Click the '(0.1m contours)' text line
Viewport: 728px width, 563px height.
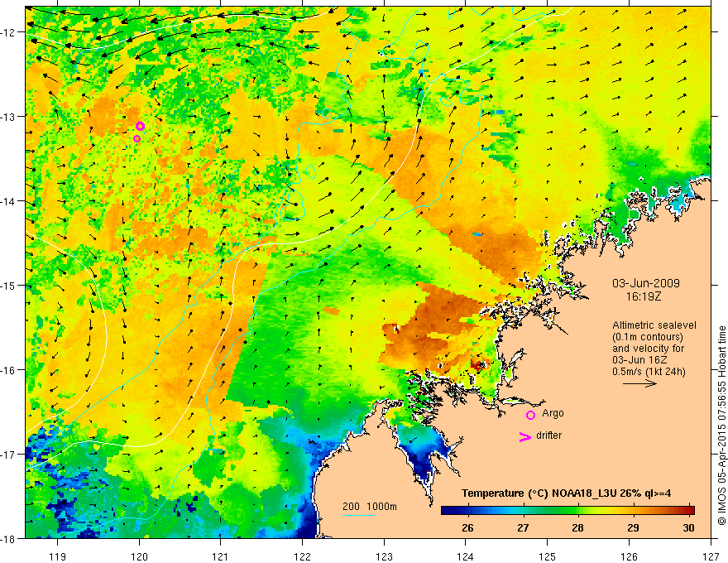(648, 337)
